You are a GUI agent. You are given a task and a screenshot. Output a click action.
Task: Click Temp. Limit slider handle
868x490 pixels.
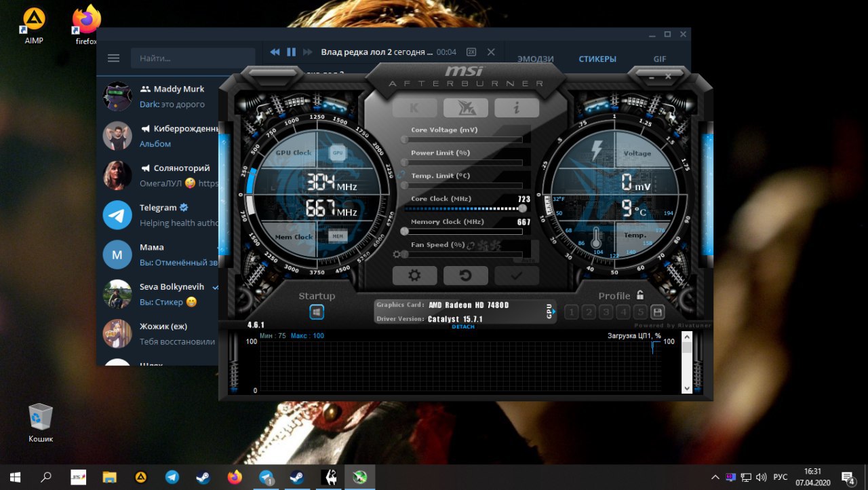(x=404, y=185)
